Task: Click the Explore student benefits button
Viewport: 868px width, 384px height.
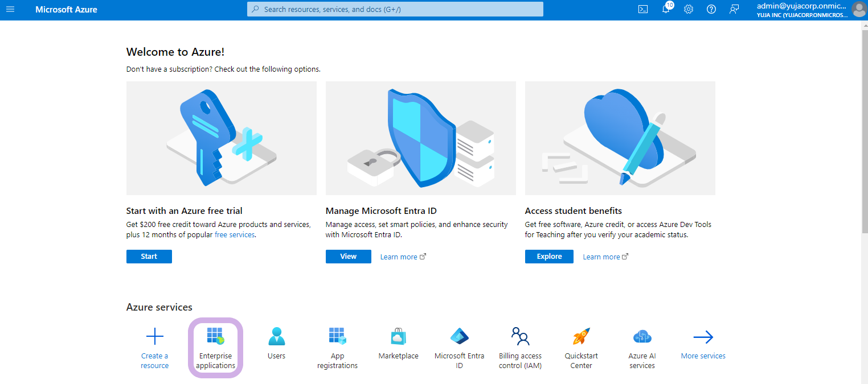Action: [x=549, y=257]
